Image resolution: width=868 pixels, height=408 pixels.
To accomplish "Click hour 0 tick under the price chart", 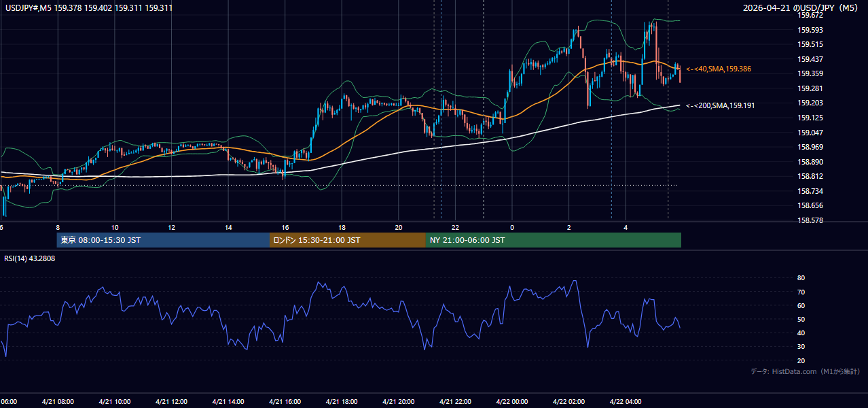I will click(x=511, y=228).
